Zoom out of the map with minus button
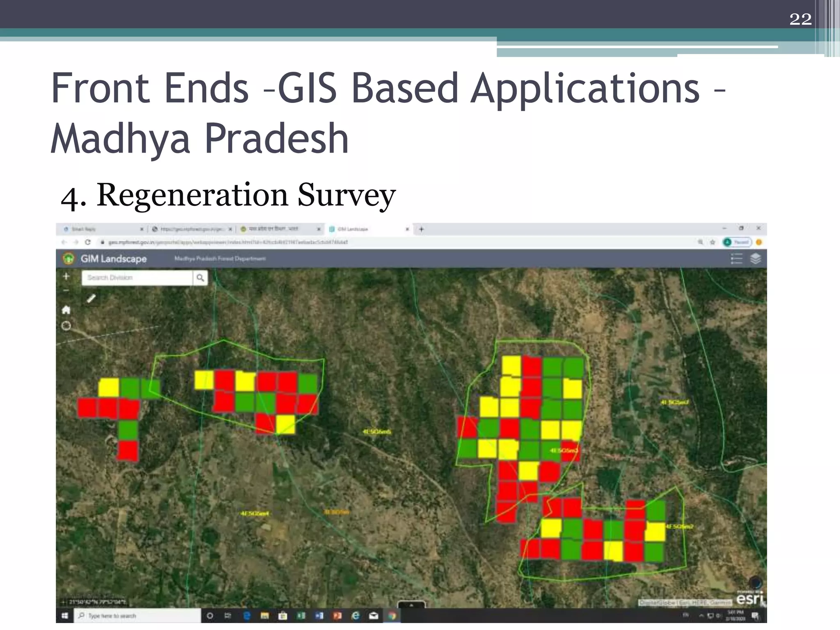Screen dimensions: 840x630 [66, 290]
